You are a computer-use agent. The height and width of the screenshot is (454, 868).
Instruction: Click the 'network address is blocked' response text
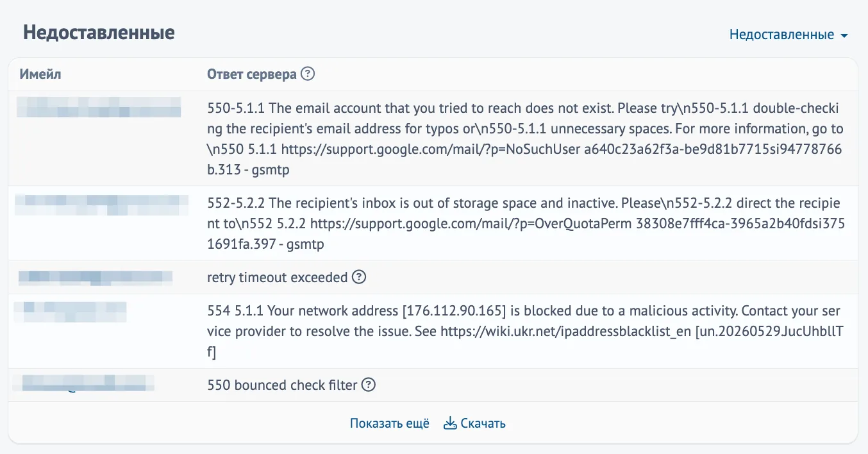point(524,332)
